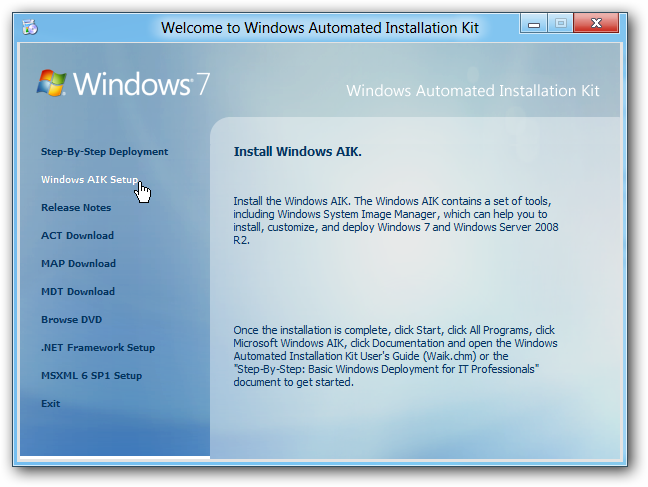Screen dimensions: 648x487
Task: Select MDT Download
Action: (78, 291)
